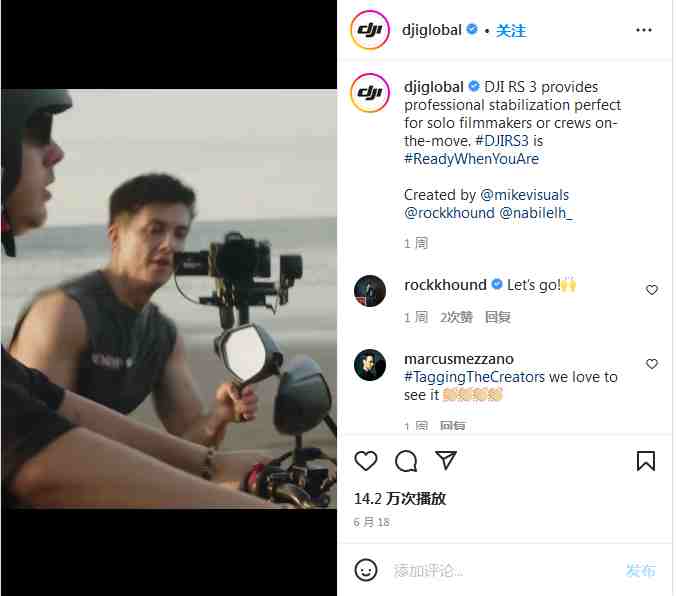This screenshot has height=596, width=676.
Task: Visit the @mikevisuals profile mention
Action: pyautogui.click(x=524, y=195)
